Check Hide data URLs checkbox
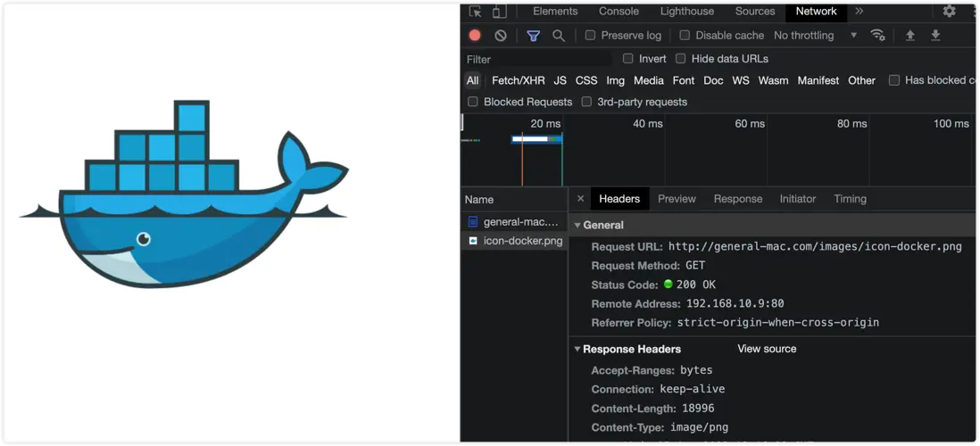 [681, 59]
